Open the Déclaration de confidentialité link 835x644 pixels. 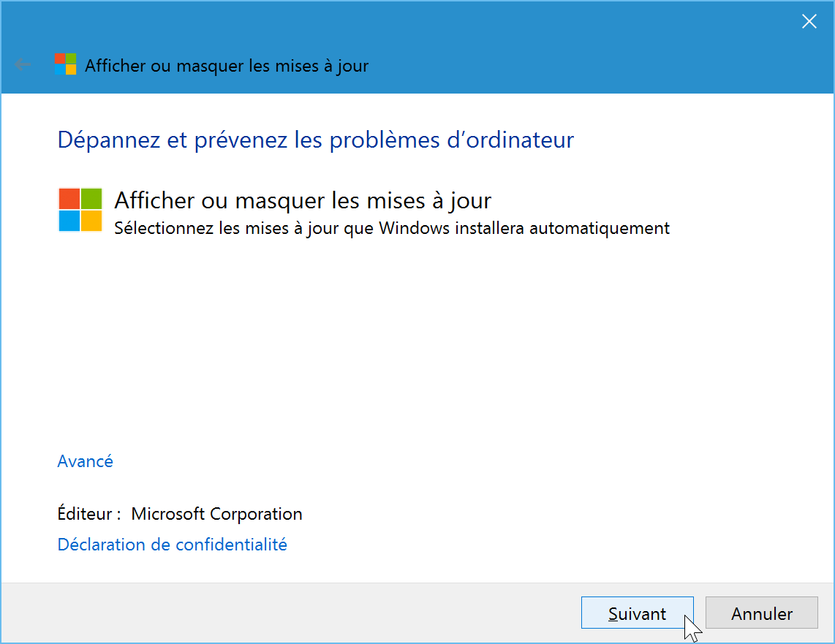pos(172,545)
